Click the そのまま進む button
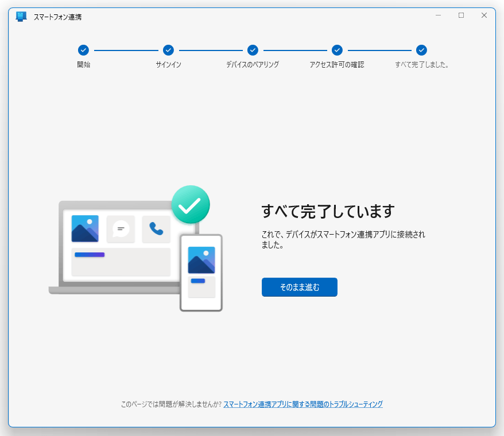Screen dimensions: 504x436 click(299, 287)
